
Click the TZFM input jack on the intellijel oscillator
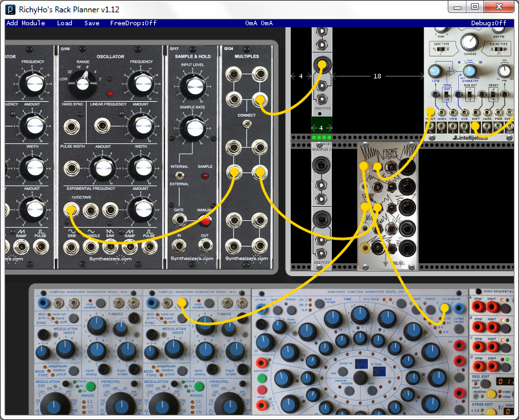pyautogui.click(x=452, y=113)
